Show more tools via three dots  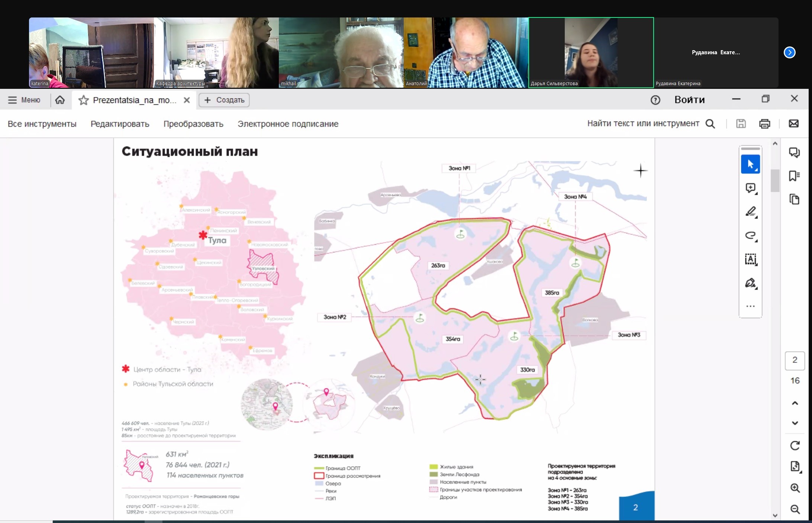750,306
